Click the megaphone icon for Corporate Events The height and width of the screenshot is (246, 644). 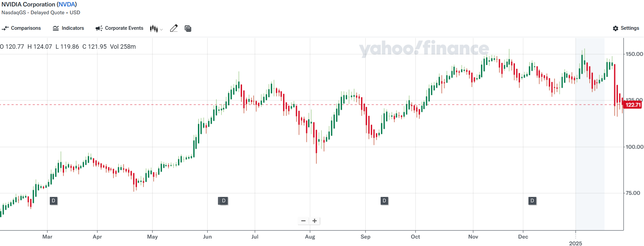99,28
